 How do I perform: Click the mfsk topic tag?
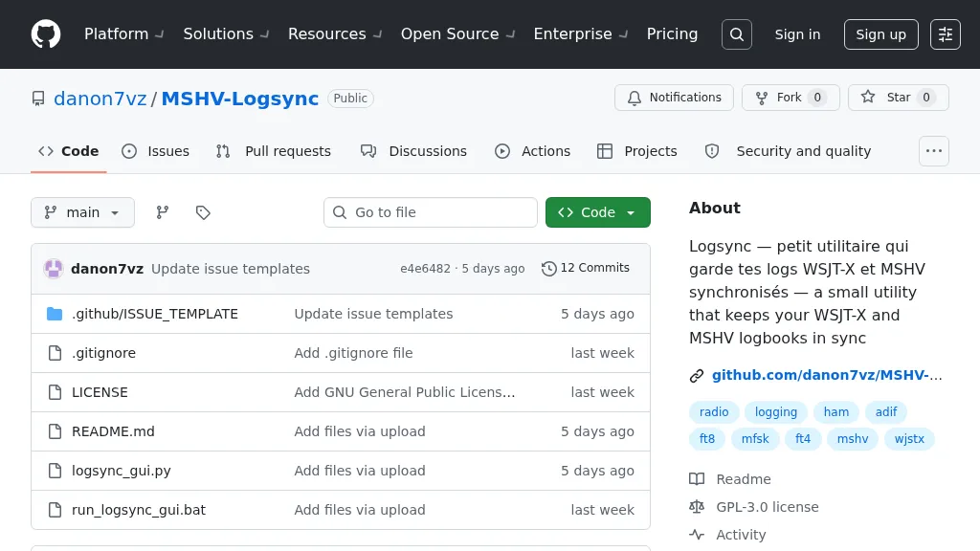point(755,439)
